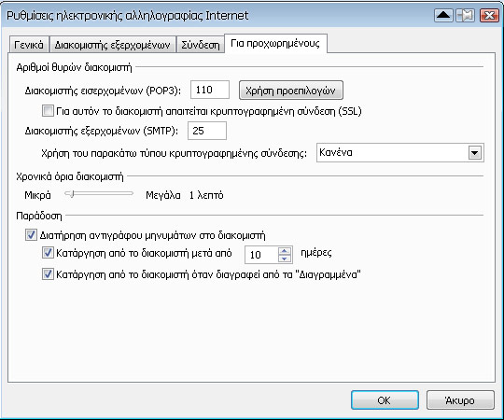Viewport: 504px width, 420px height.
Task: Open the encrypted connection type dropdown arrow
Action: coord(475,153)
